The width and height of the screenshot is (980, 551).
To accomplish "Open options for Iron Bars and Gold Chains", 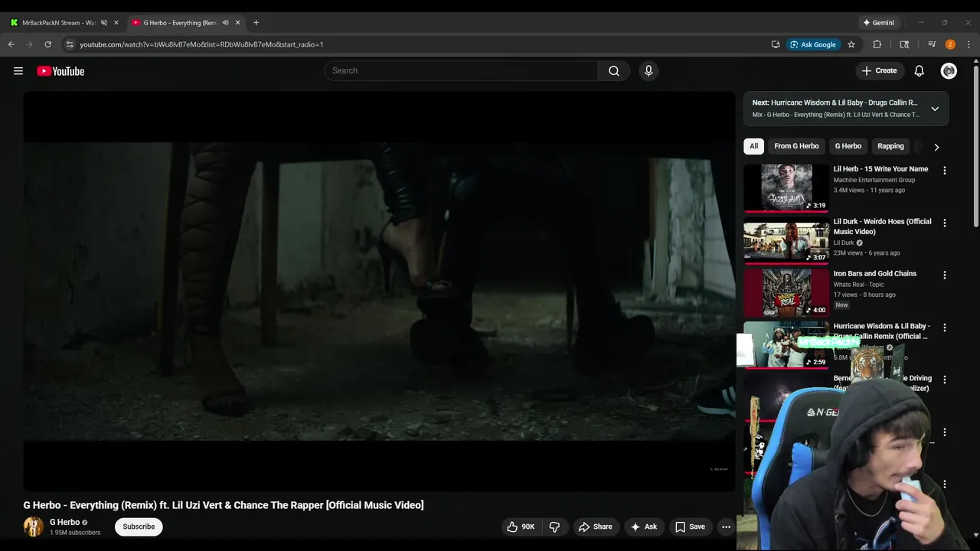I will point(944,275).
